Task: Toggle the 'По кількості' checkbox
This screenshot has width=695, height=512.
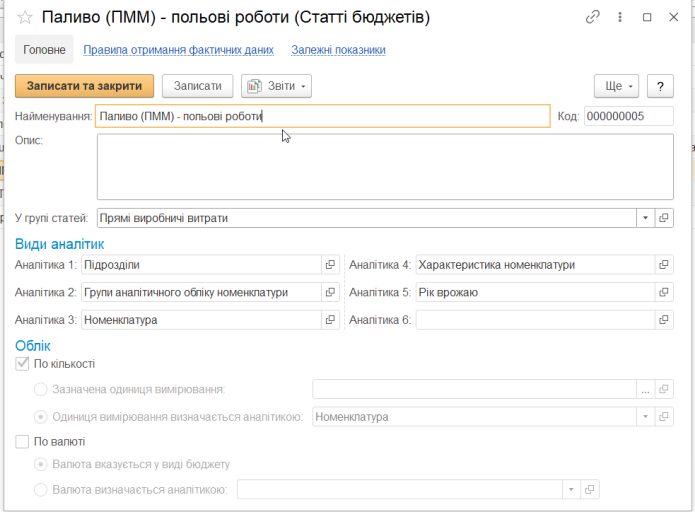Action: point(22,364)
